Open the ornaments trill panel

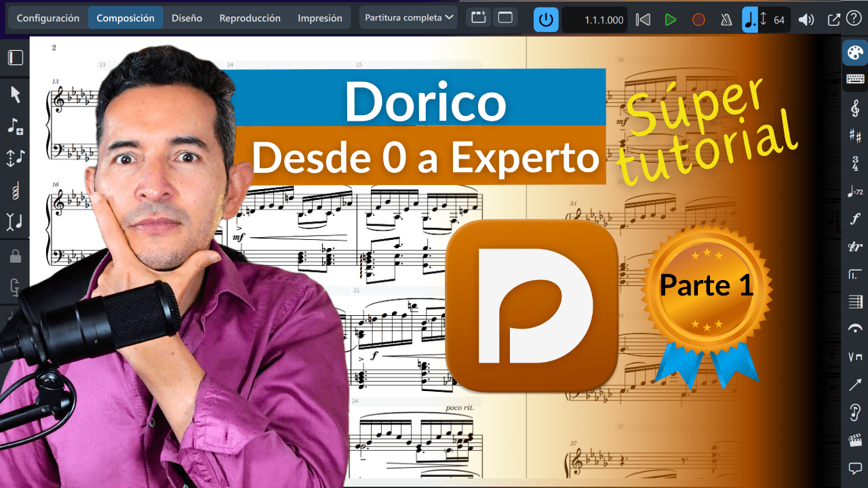tap(855, 247)
